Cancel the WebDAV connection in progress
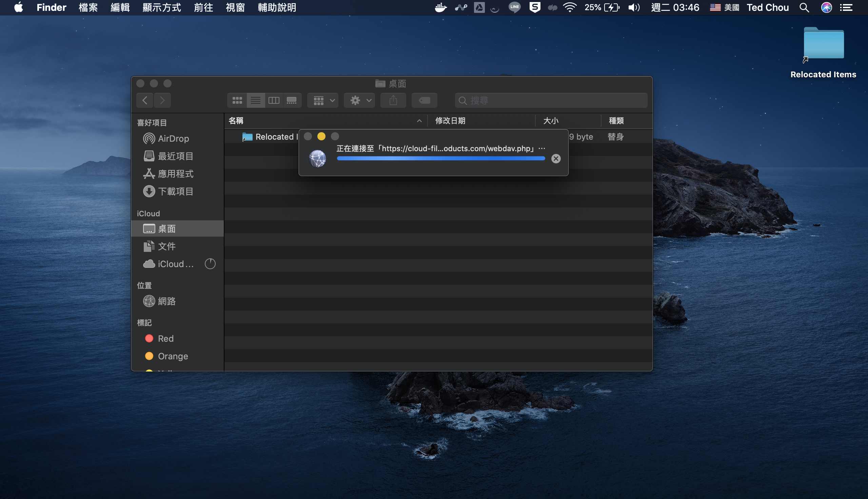This screenshot has width=868, height=499. coord(556,158)
